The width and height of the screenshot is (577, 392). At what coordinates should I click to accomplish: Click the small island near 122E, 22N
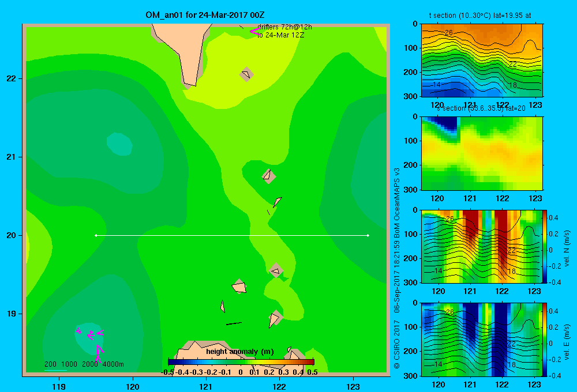coord(246,74)
